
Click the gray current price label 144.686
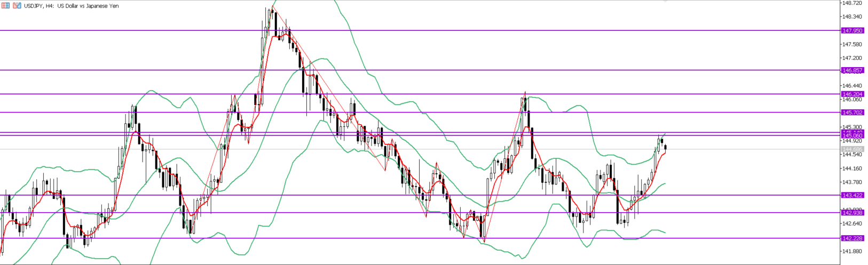click(853, 149)
